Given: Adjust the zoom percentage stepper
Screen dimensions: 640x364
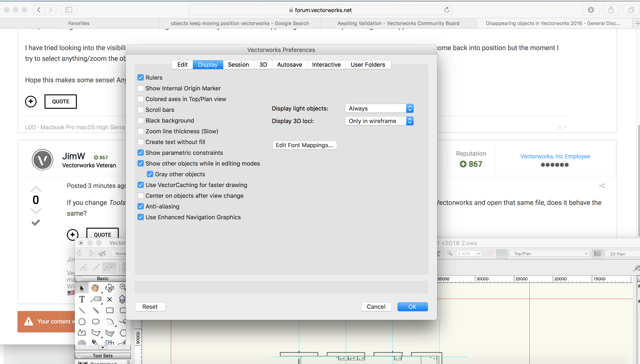Looking at the screenshot, I should [x=478, y=253].
